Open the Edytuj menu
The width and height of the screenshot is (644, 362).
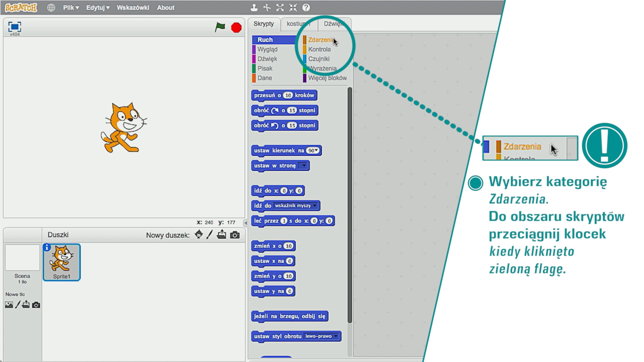98,7
